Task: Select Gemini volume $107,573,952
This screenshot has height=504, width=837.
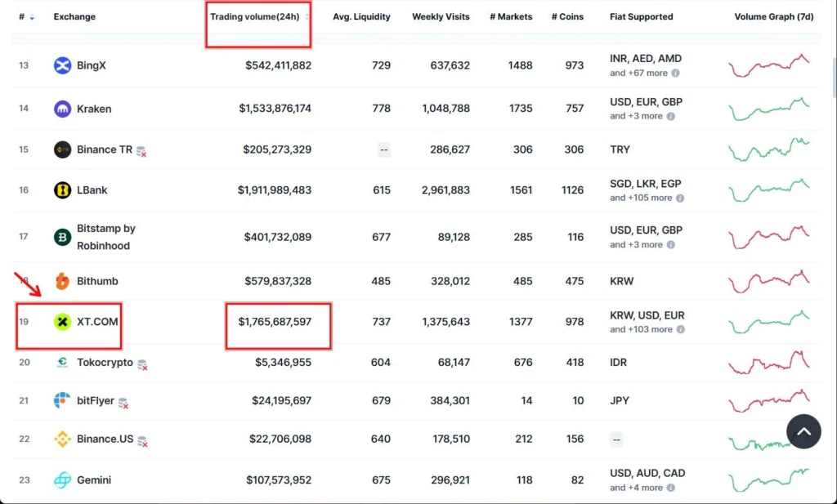Action: [x=279, y=480]
